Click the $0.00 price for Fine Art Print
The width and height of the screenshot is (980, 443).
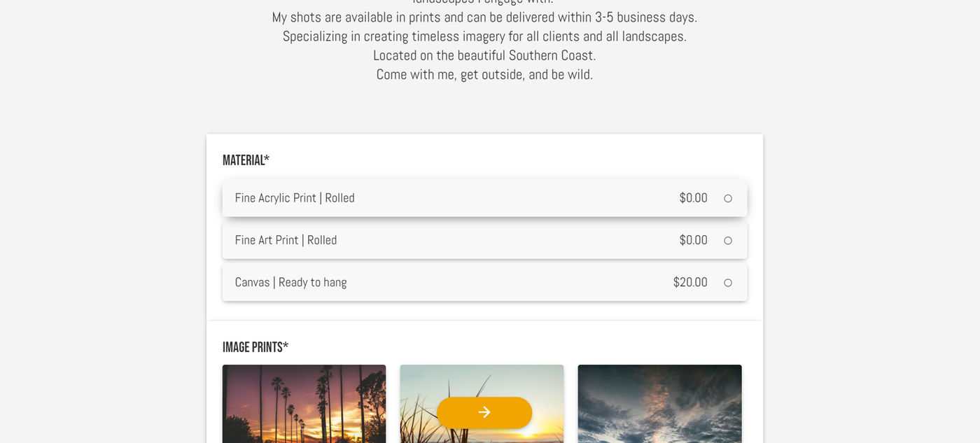coord(693,240)
